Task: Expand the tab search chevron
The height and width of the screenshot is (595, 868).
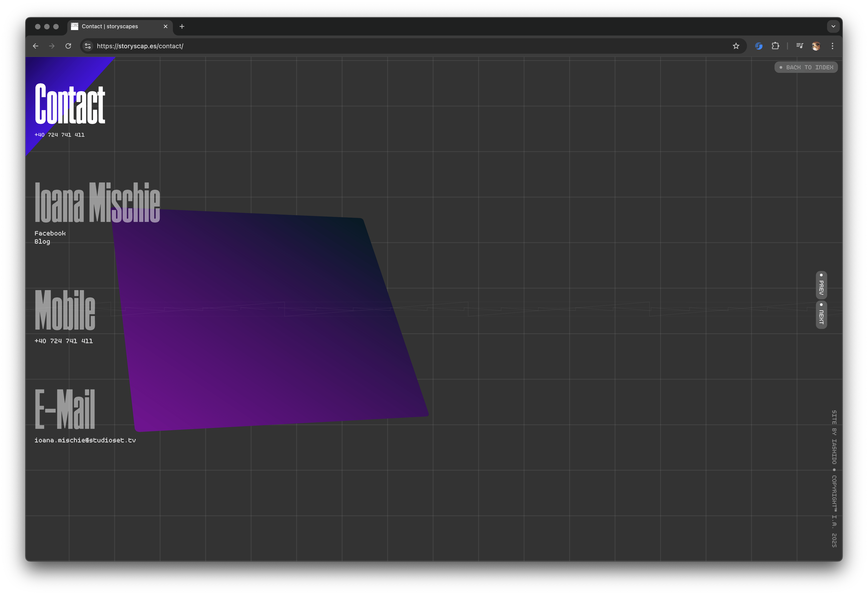Action: tap(833, 27)
